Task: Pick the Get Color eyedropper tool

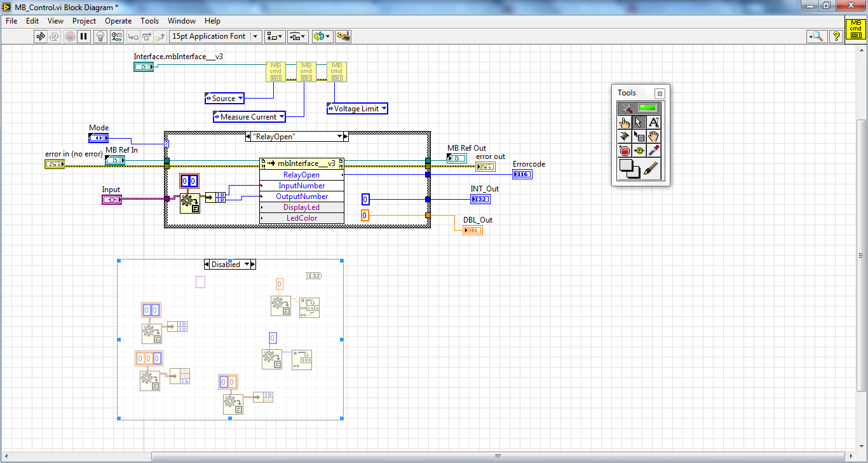Action: point(654,151)
